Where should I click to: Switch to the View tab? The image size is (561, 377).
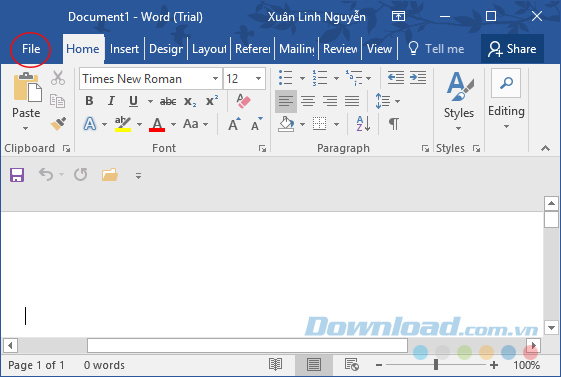pyautogui.click(x=379, y=49)
